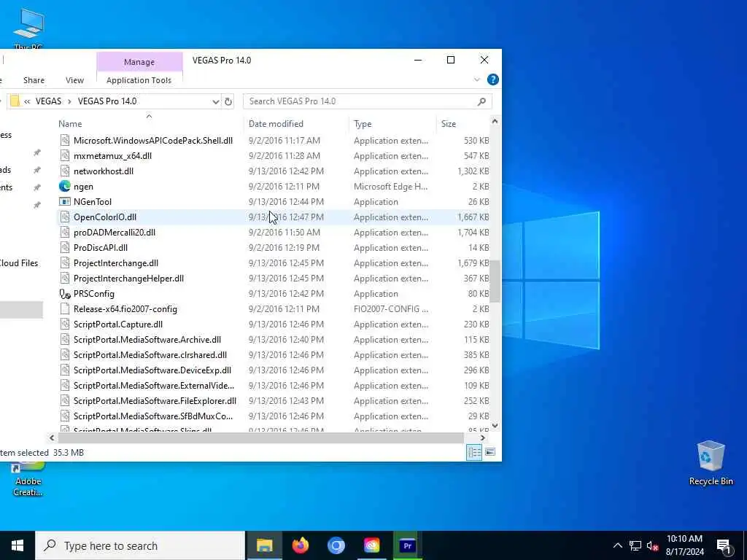Viewport: 747px width, 560px height.
Task: Select the Manage contextual tab
Action: (139, 62)
